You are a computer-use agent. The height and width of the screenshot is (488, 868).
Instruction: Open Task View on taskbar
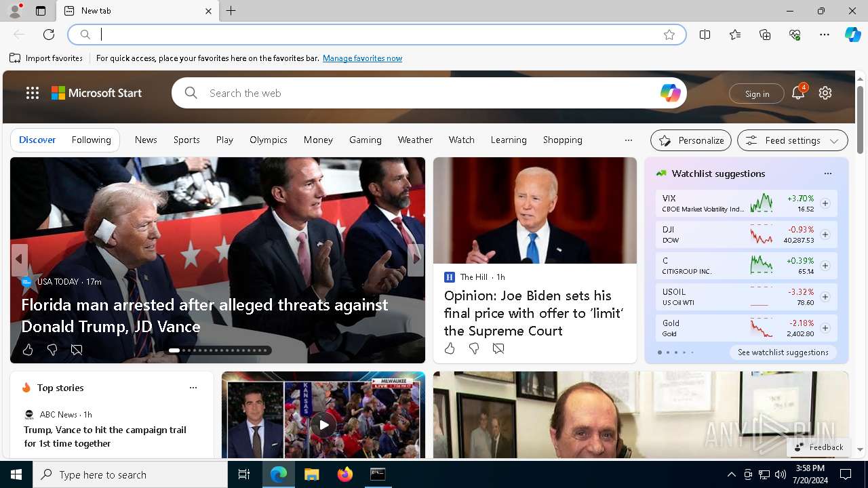pyautogui.click(x=244, y=474)
